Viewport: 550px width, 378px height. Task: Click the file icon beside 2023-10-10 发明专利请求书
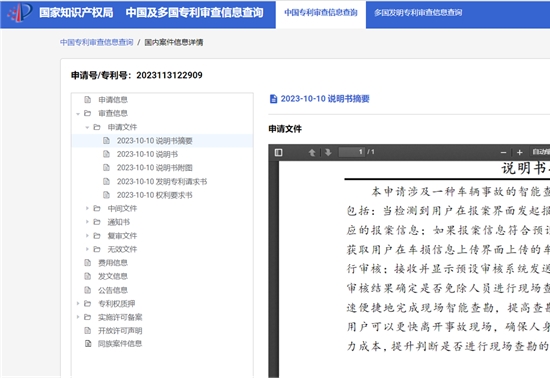[106, 182]
